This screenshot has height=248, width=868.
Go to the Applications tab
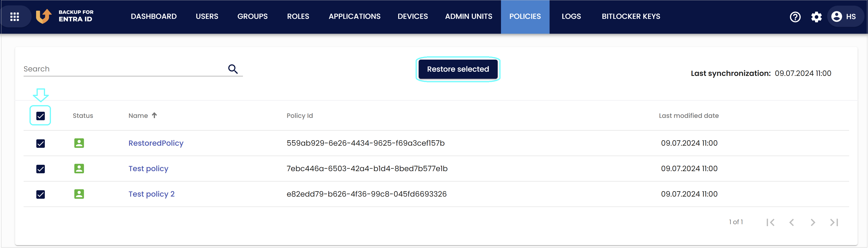pos(355,17)
